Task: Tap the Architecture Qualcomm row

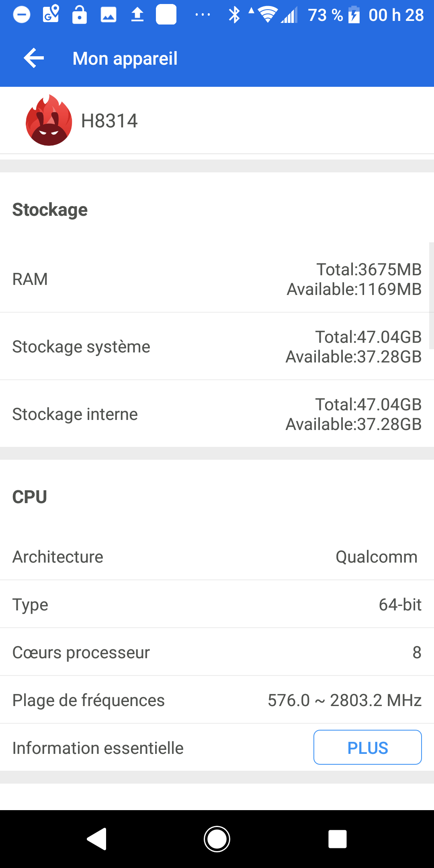Action: [217, 557]
